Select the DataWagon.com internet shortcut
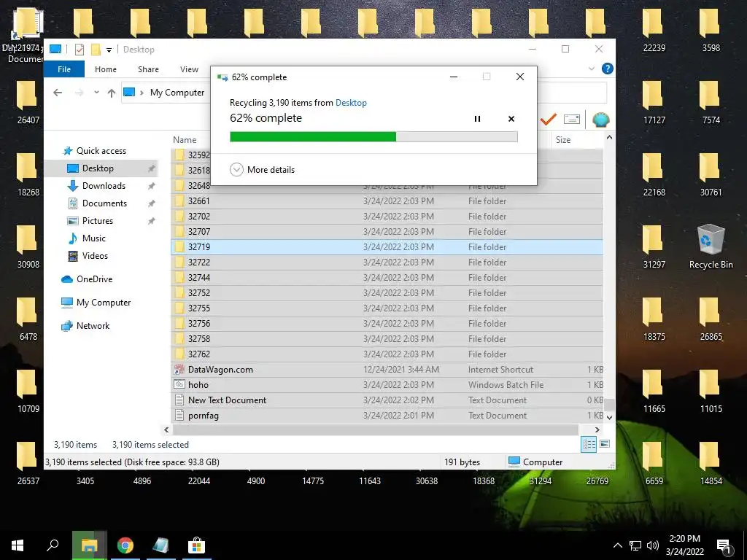 pos(387,370)
